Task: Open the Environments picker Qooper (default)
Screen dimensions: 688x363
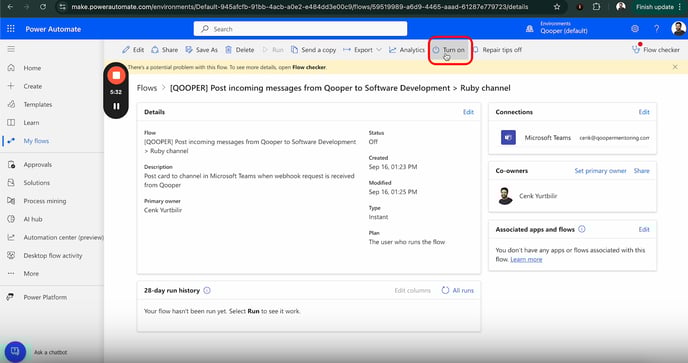Action: tap(557, 28)
